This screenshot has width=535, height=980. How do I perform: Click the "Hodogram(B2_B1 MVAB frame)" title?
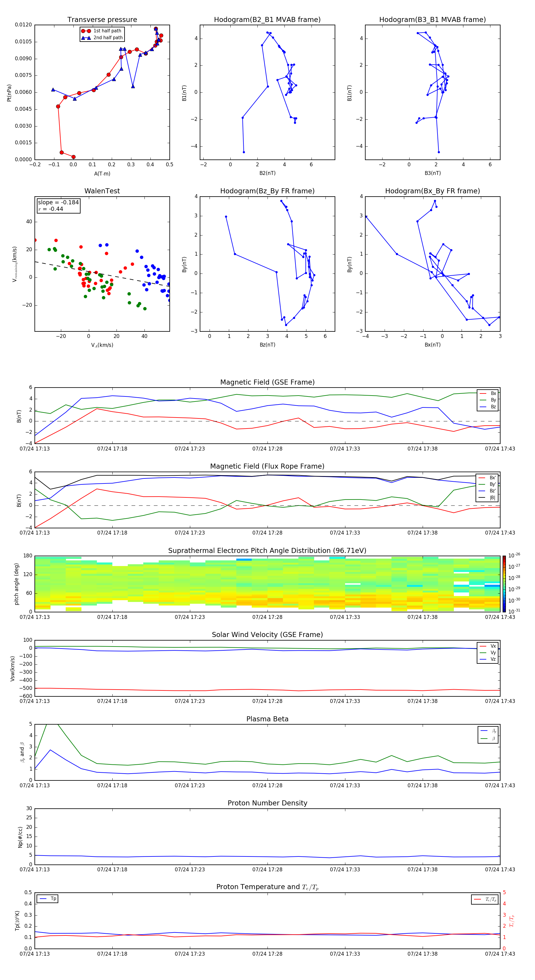pos(267,20)
